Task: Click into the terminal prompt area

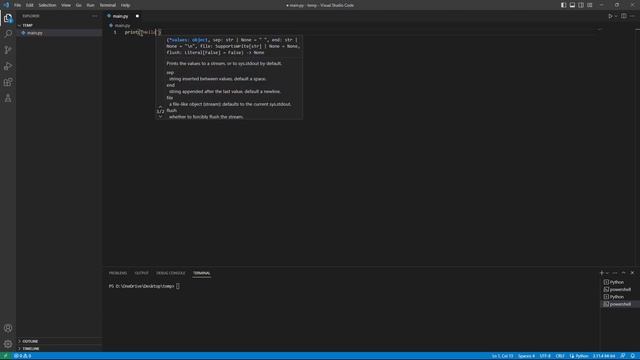Action: [x=179, y=286]
